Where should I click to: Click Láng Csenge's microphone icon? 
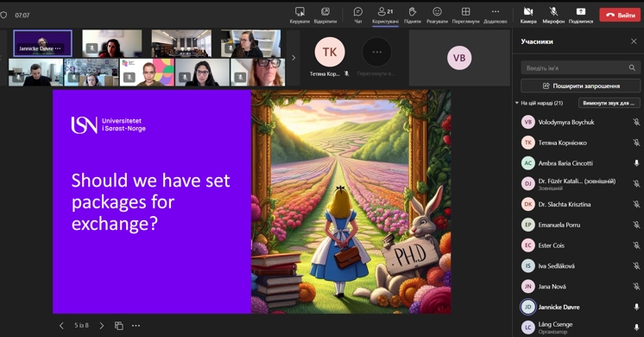[636, 327]
